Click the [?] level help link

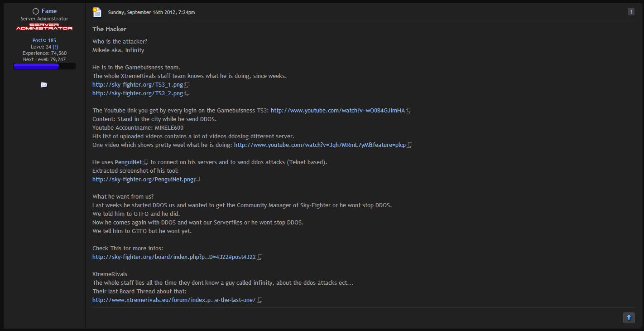coord(55,47)
